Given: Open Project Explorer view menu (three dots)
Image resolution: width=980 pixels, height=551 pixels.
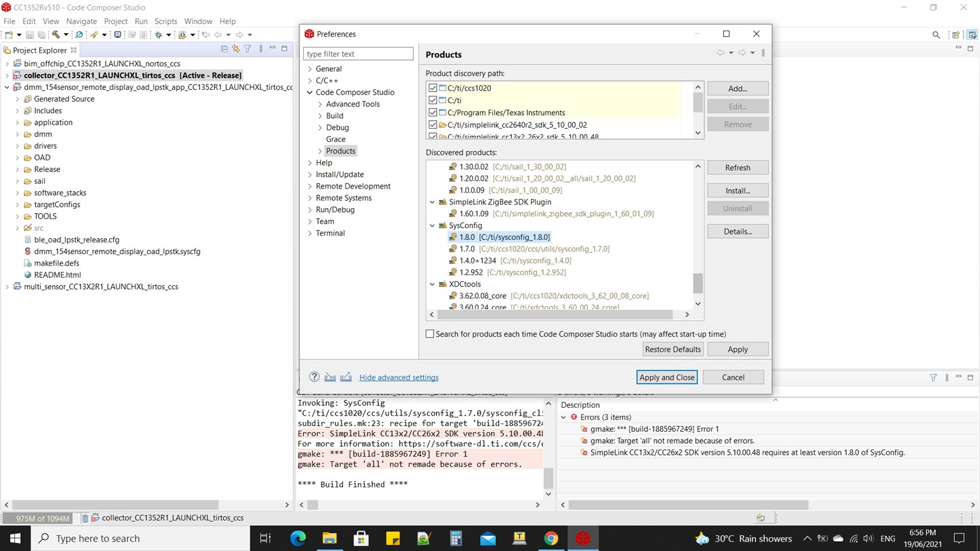Looking at the screenshot, I should [x=261, y=49].
